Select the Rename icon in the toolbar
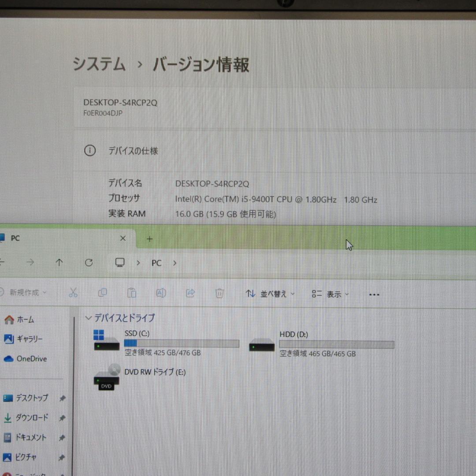 click(x=160, y=293)
